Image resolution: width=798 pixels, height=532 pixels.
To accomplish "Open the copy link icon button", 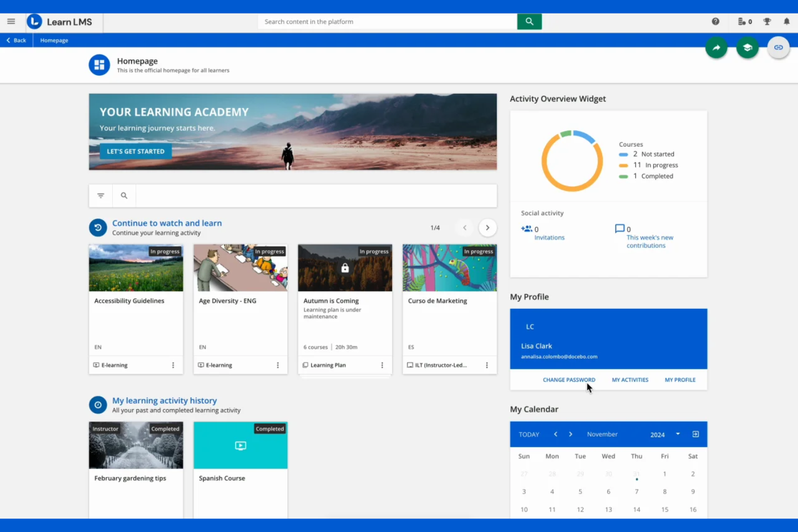I will point(778,47).
